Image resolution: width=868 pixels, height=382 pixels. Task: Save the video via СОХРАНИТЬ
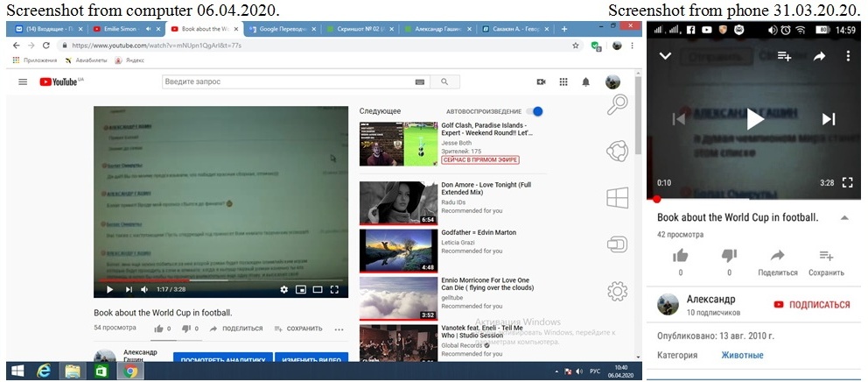[x=298, y=329]
